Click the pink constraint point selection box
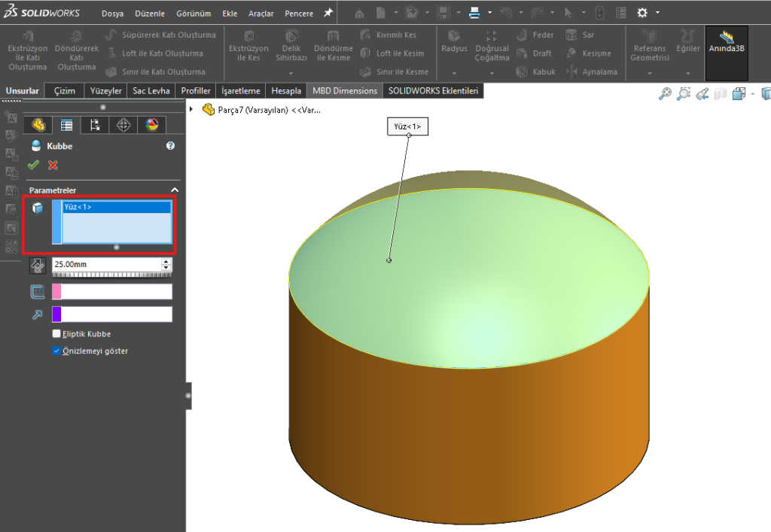 tap(111, 292)
